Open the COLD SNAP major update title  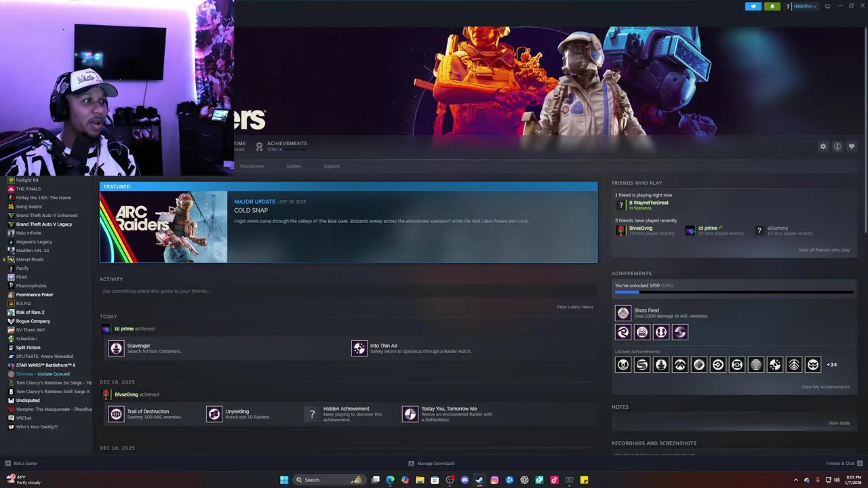tap(251, 210)
